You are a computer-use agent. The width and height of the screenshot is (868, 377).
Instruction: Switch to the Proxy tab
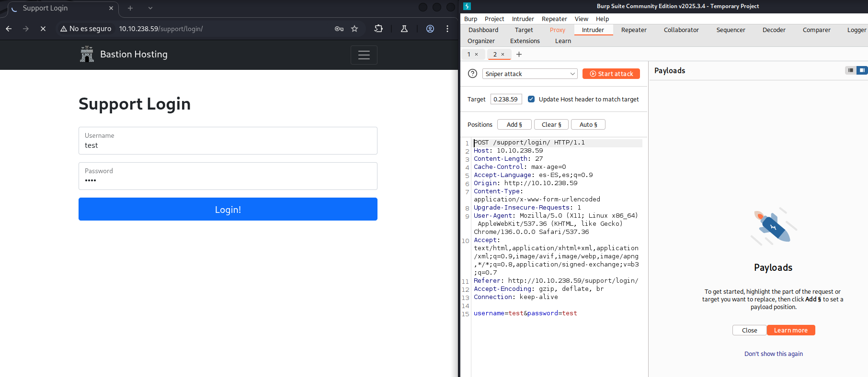pos(558,30)
